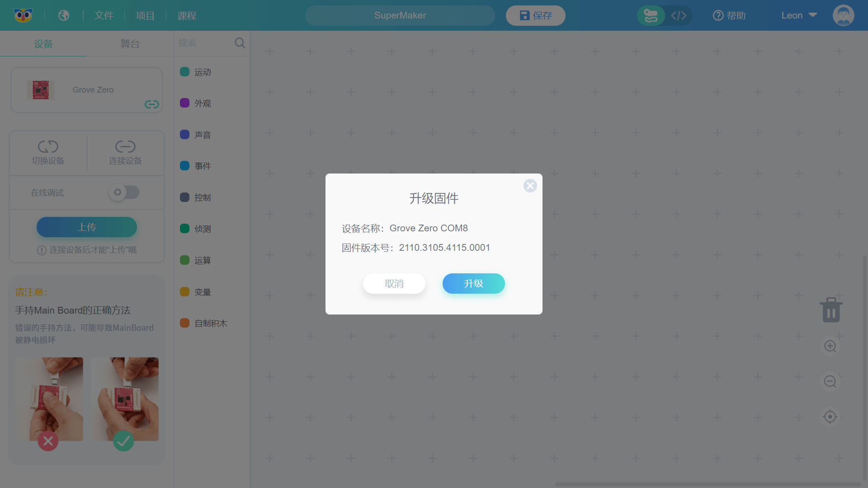This screenshot has height=488, width=868.
Task: Click the 取消 button
Action: 394,283
